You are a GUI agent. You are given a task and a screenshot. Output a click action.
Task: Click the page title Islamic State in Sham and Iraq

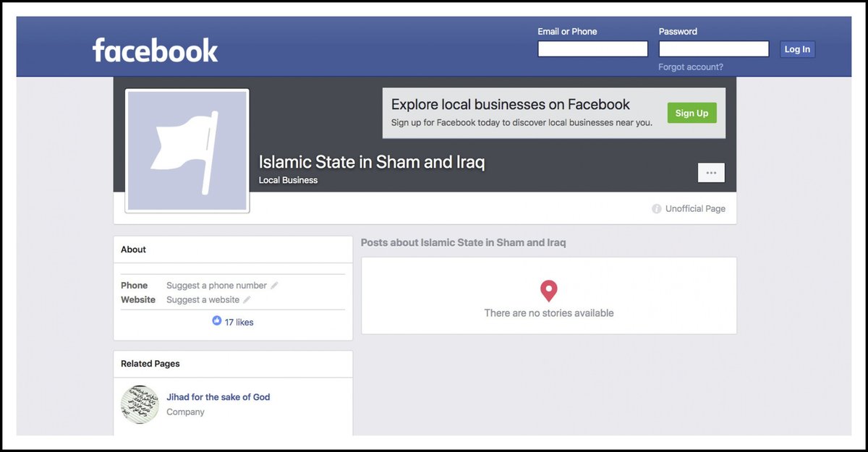372,162
